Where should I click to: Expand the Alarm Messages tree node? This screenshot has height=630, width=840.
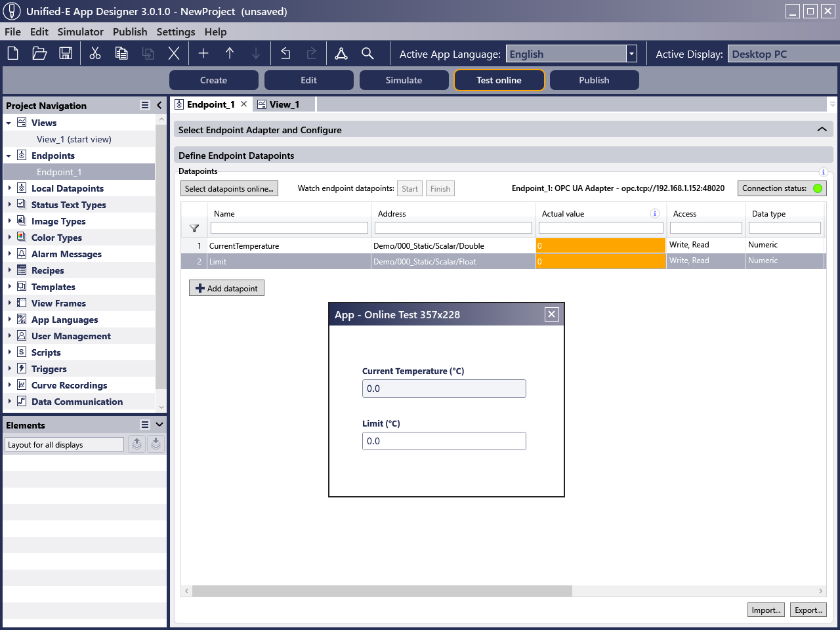pos(10,254)
